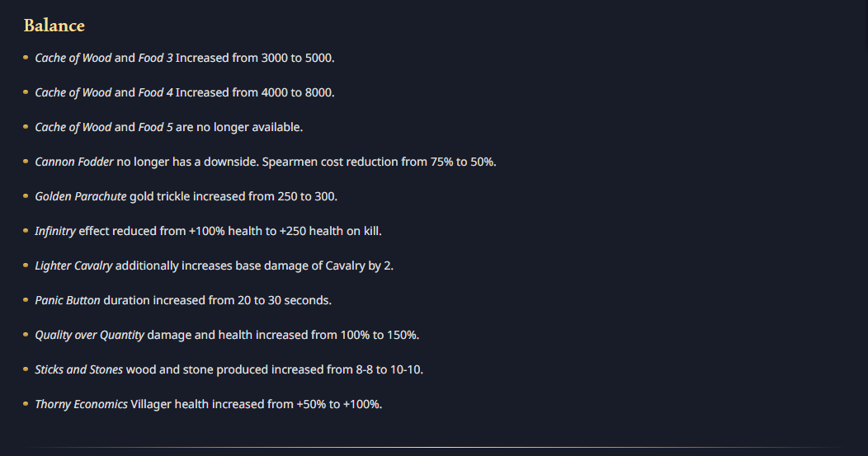Select the Panic Button item name
This screenshot has height=456, width=868.
[68, 300]
